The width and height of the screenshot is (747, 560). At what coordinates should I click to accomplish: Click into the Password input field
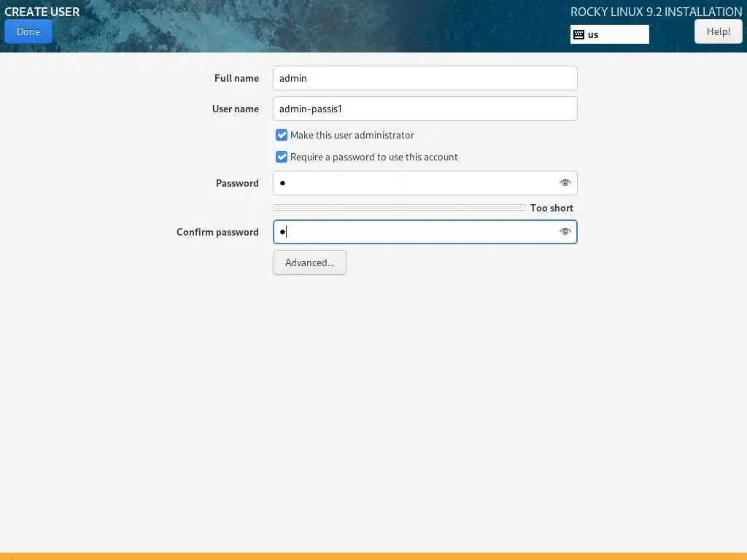tap(425, 183)
